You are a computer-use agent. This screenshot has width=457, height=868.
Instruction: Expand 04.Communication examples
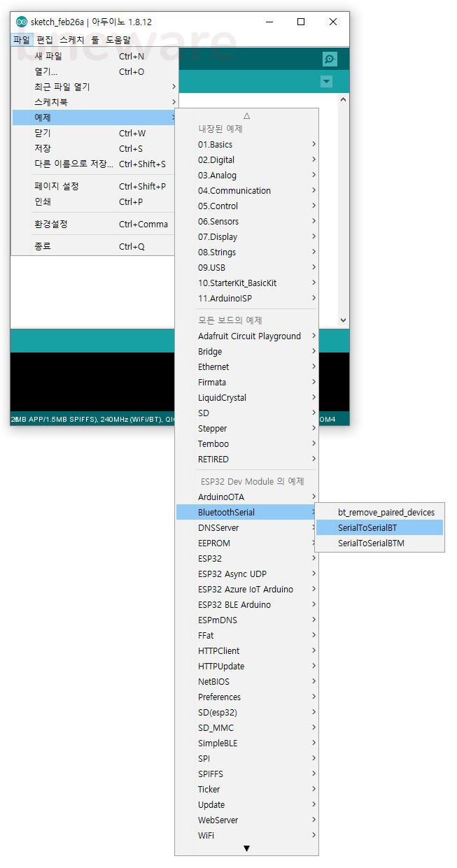246,190
